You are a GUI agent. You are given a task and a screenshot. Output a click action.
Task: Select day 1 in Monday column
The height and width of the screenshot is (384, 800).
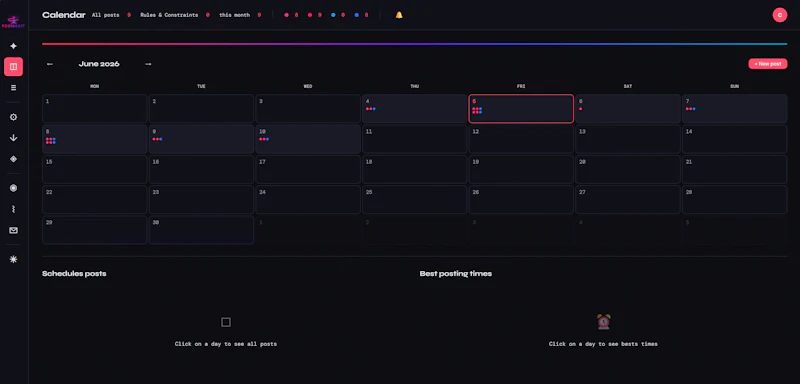(x=94, y=109)
